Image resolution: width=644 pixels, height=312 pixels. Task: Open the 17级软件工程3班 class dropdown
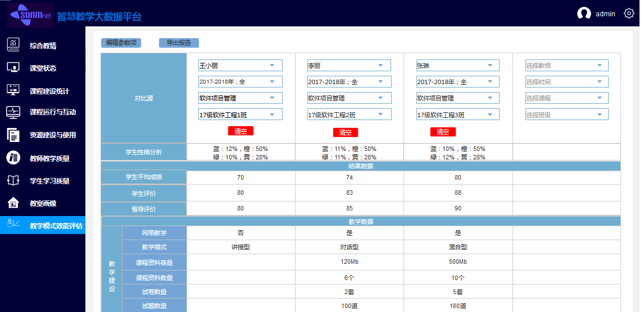point(457,114)
